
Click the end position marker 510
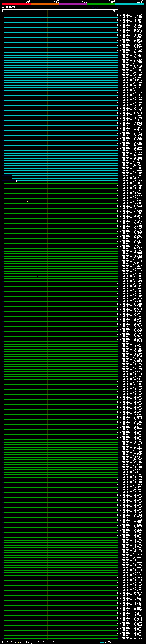point(115,11)
